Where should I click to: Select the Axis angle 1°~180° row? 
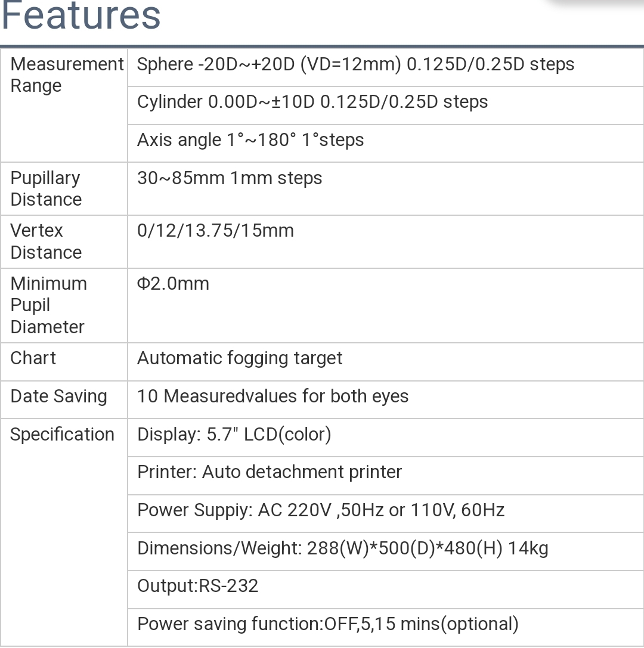(250, 140)
